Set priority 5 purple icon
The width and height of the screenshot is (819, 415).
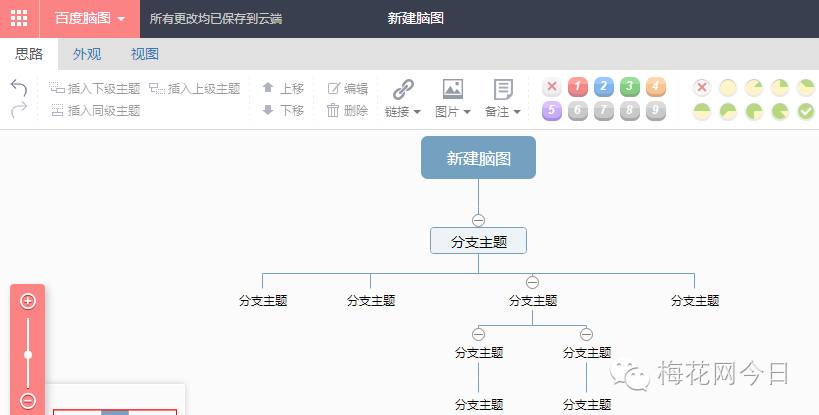[x=552, y=111]
